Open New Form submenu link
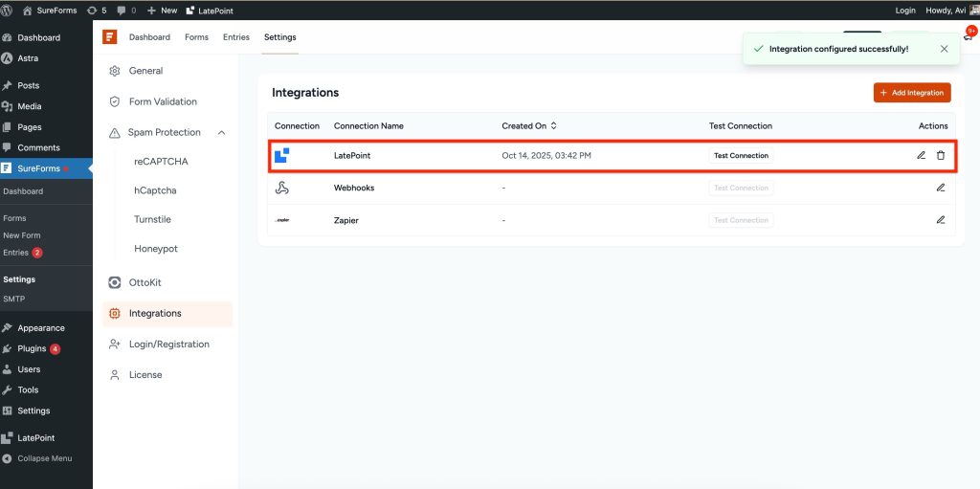980x489 pixels. (x=22, y=235)
